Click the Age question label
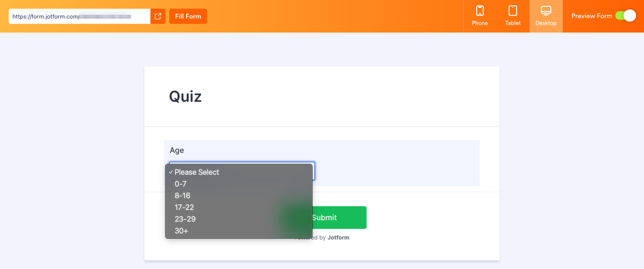This screenshot has height=269, width=644. [x=177, y=150]
